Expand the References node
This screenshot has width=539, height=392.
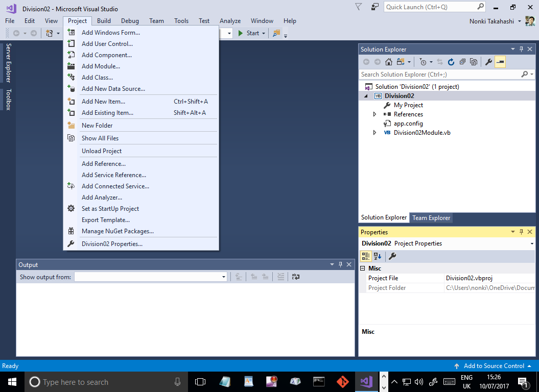(374, 114)
